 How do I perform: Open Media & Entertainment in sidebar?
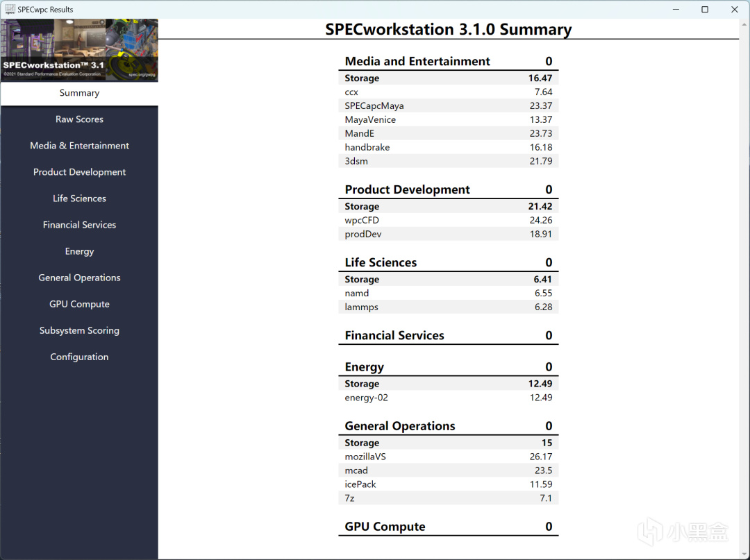(79, 145)
